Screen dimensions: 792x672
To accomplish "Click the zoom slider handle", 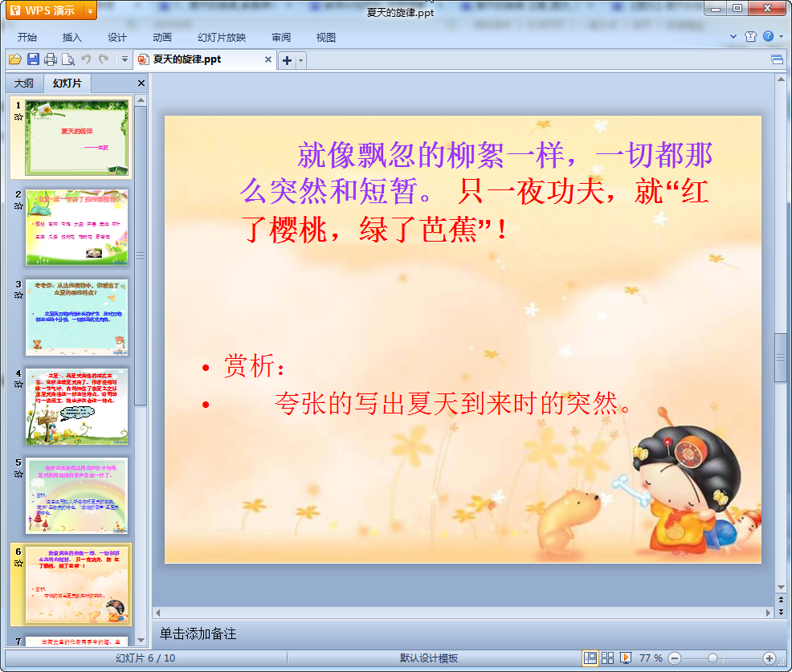I will (x=712, y=658).
